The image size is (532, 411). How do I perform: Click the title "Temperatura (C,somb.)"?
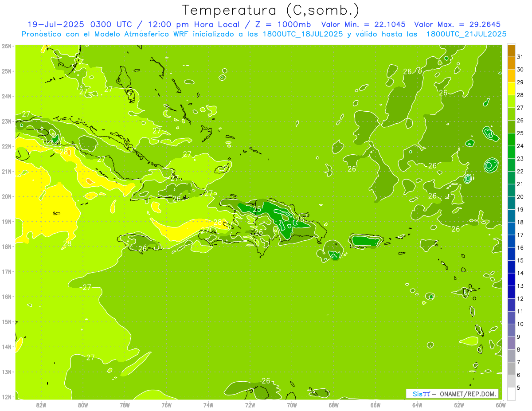pos(271,10)
